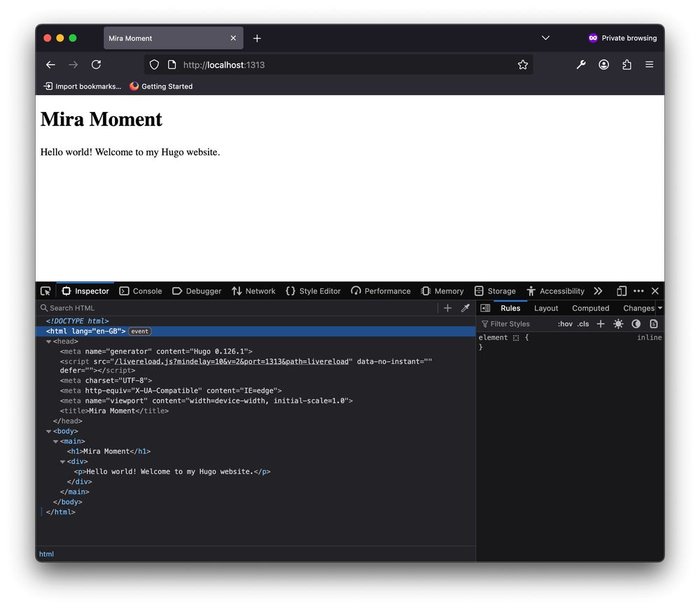700x609 pixels.
Task: Open the Firefox account menu
Action: (x=603, y=64)
